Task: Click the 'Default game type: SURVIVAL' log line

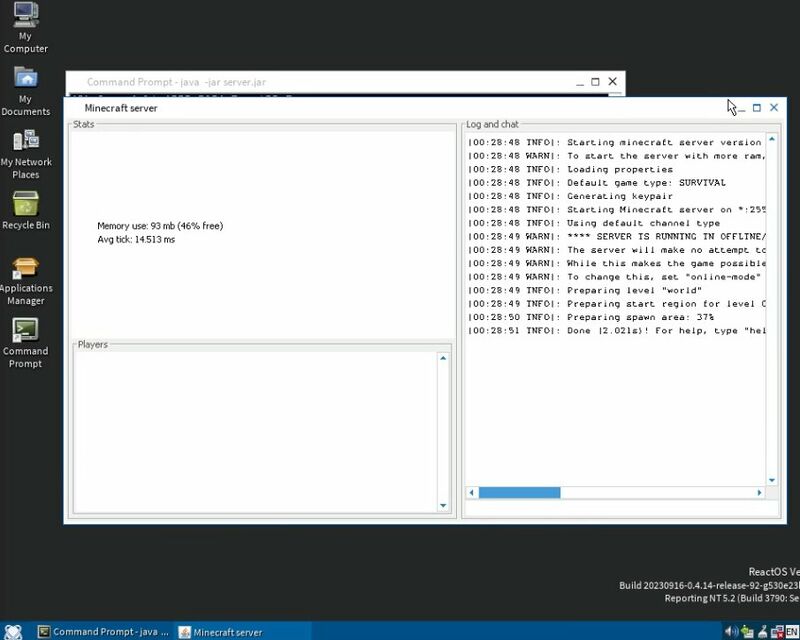Action: (596, 183)
